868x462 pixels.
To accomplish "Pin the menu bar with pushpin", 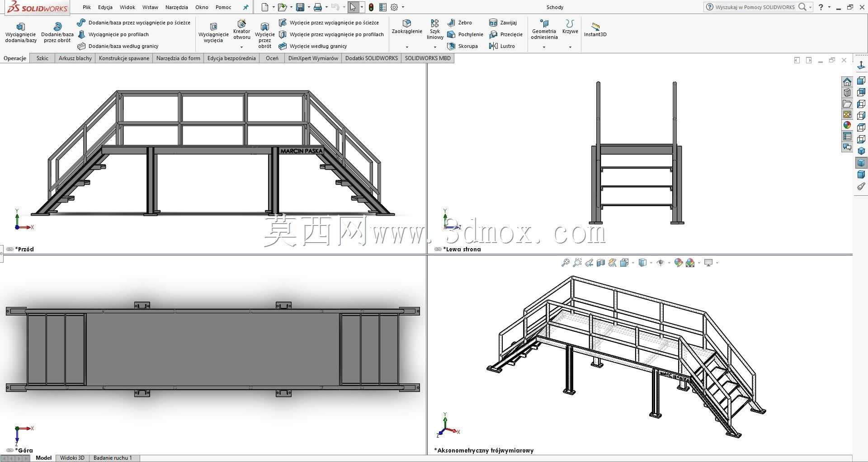I will coord(246,7).
